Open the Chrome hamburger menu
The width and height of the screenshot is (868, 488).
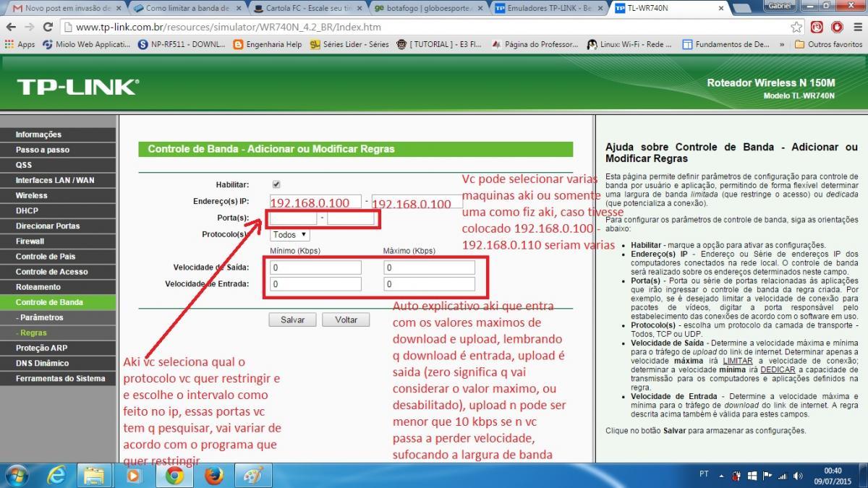click(857, 27)
